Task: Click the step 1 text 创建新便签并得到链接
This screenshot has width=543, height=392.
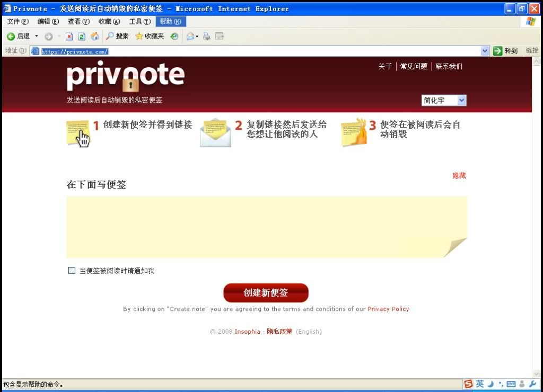Action: 147,124
